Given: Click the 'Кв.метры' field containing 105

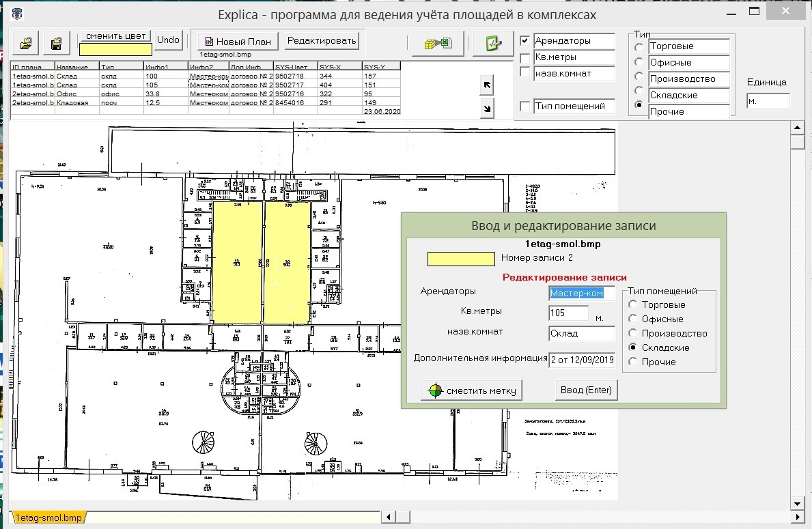Looking at the screenshot, I should (x=568, y=313).
